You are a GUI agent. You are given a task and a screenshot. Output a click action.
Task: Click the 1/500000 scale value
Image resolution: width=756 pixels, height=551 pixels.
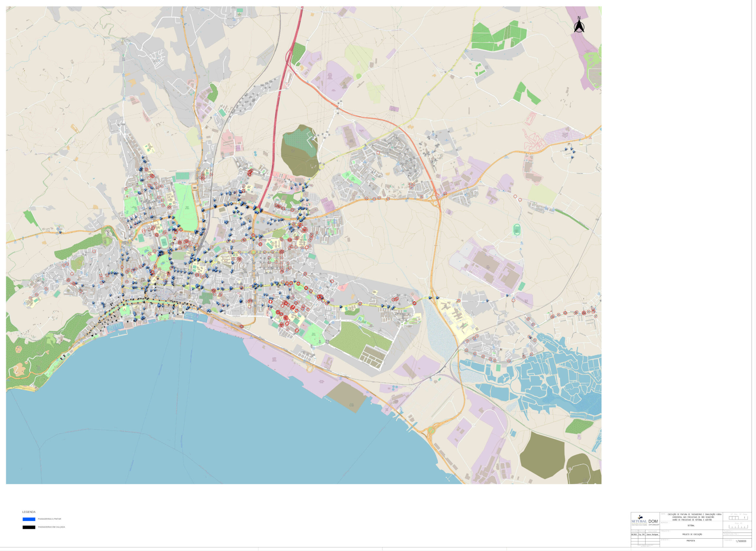point(741,541)
